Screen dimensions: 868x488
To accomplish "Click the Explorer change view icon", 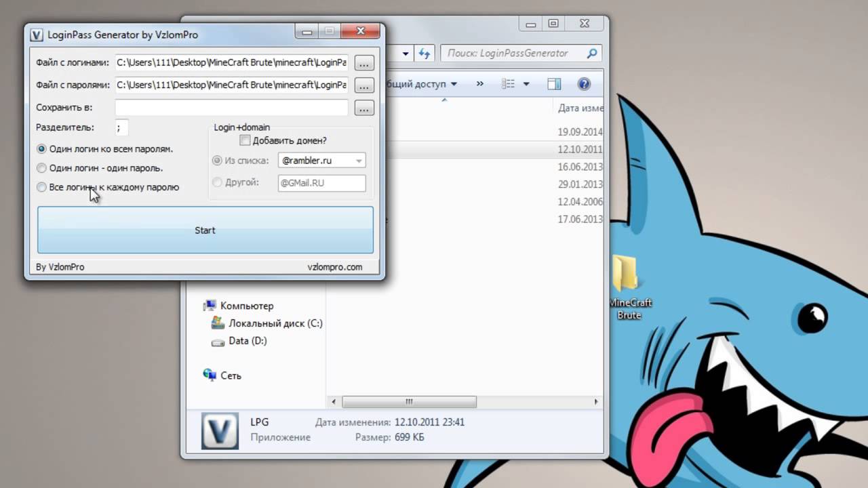I will pyautogui.click(x=508, y=84).
